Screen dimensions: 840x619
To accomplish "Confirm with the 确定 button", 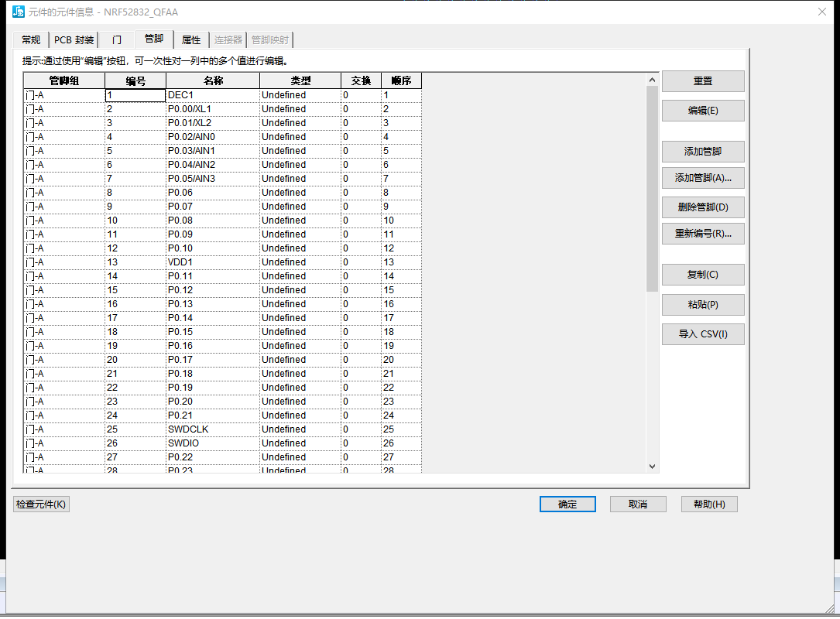I will pos(567,504).
